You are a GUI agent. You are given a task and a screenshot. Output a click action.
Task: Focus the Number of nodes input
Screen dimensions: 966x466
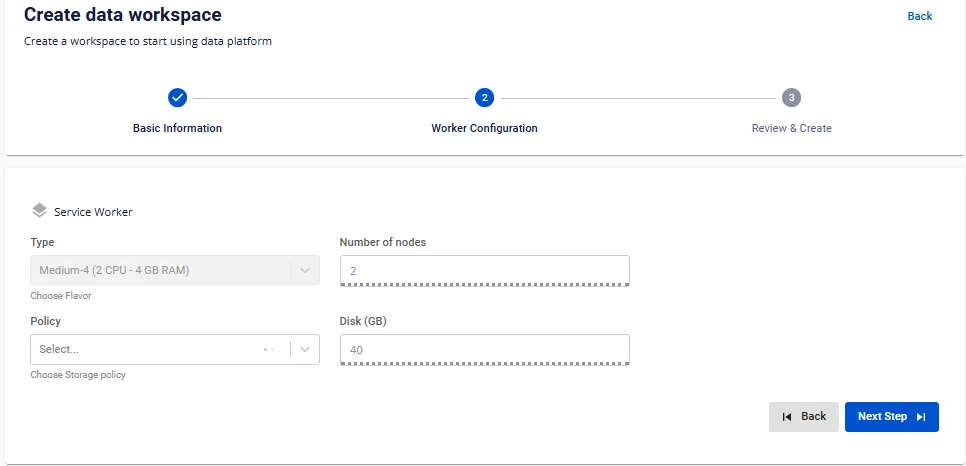point(485,271)
